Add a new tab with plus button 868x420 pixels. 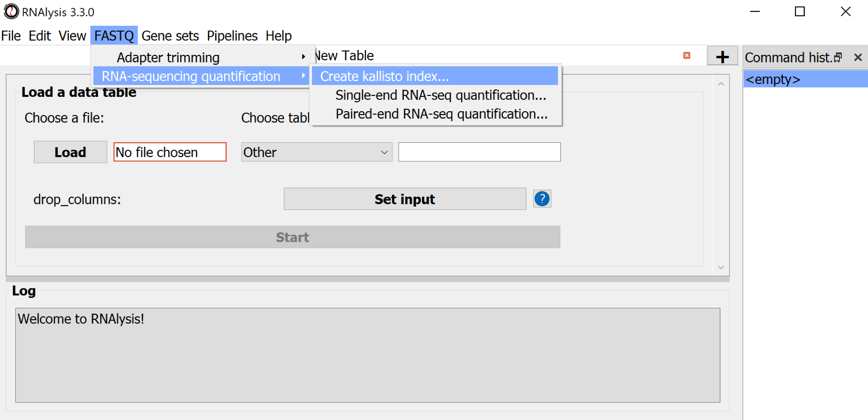click(x=722, y=57)
